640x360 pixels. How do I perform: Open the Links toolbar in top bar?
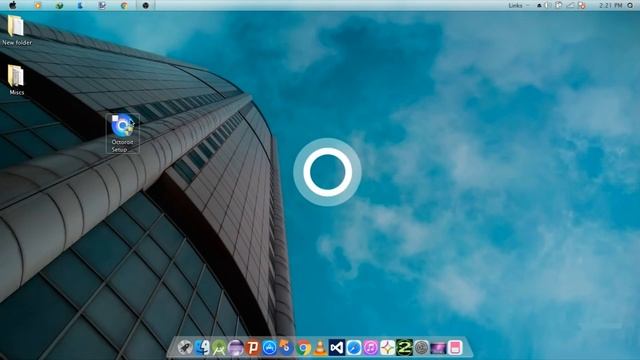coord(515,5)
